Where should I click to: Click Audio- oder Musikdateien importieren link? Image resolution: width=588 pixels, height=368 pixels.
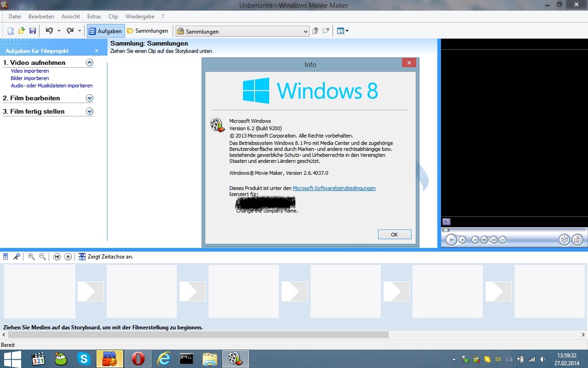[52, 86]
